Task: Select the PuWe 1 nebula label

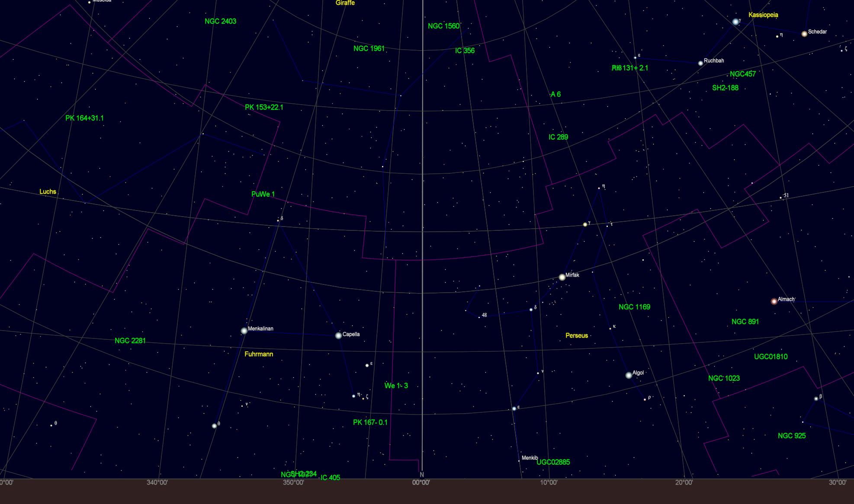Action: [263, 194]
